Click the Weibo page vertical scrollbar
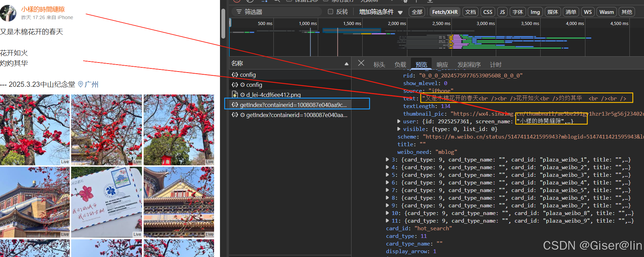This screenshot has height=257, width=644. click(223, 23)
